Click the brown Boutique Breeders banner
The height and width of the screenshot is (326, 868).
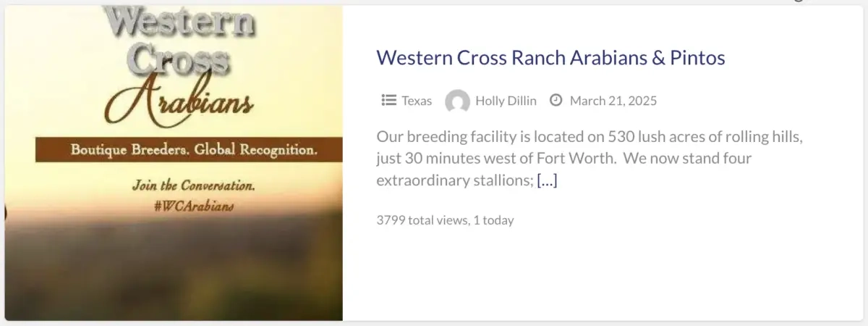tap(188, 151)
